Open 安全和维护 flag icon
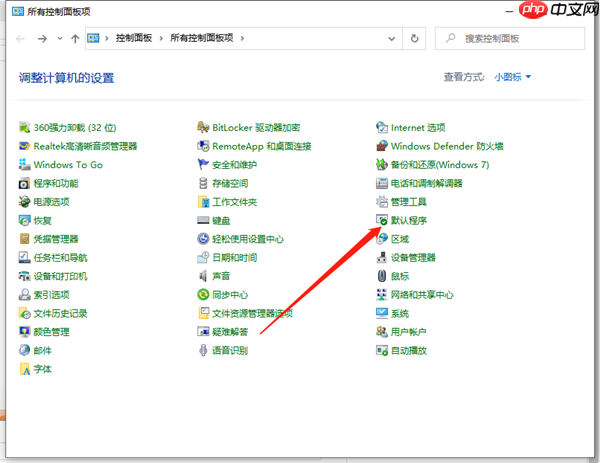This screenshot has height=463, width=600. (203, 165)
